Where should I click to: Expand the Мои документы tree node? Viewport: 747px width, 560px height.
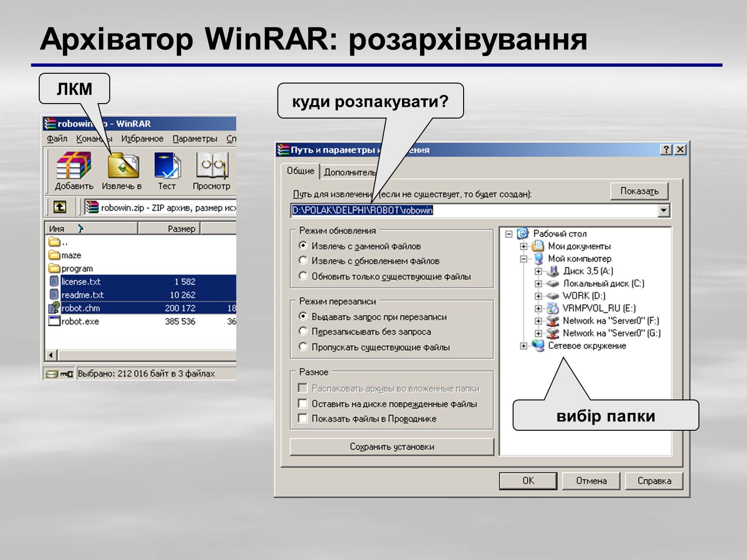pyautogui.click(x=523, y=246)
